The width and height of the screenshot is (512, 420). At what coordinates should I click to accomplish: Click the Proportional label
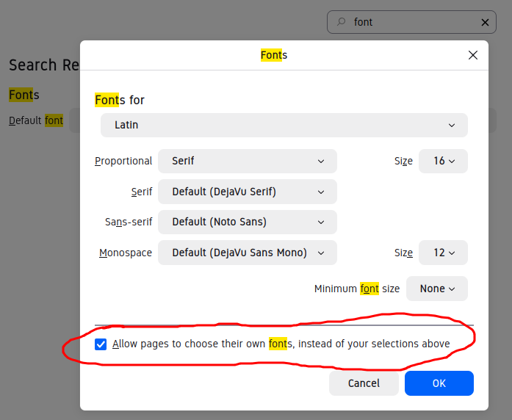click(123, 161)
